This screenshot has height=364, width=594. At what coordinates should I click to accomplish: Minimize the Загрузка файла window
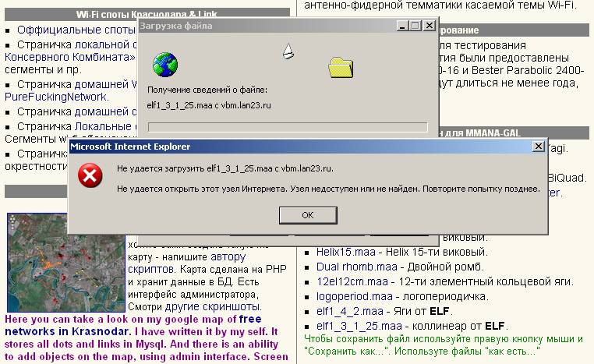click(402, 26)
